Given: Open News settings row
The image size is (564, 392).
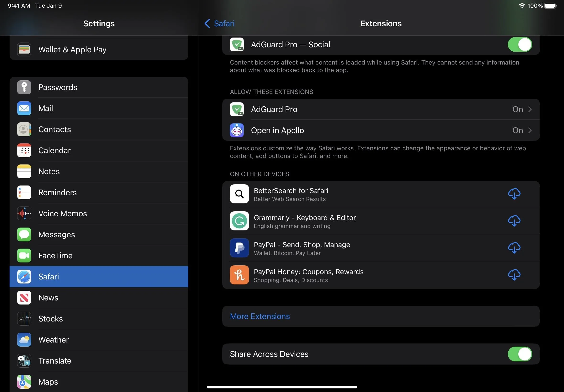Looking at the screenshot, I should (x=99, y=298).
